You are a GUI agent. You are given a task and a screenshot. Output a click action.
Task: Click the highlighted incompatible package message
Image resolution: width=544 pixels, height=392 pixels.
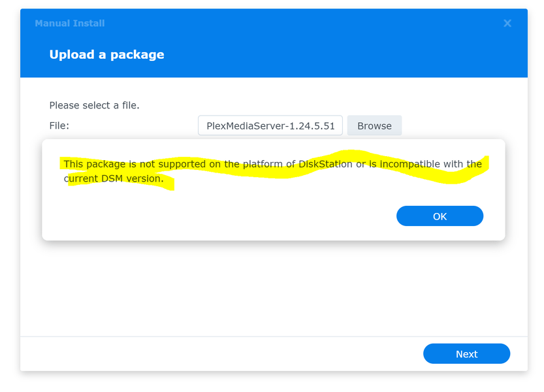tap(273, 165)
